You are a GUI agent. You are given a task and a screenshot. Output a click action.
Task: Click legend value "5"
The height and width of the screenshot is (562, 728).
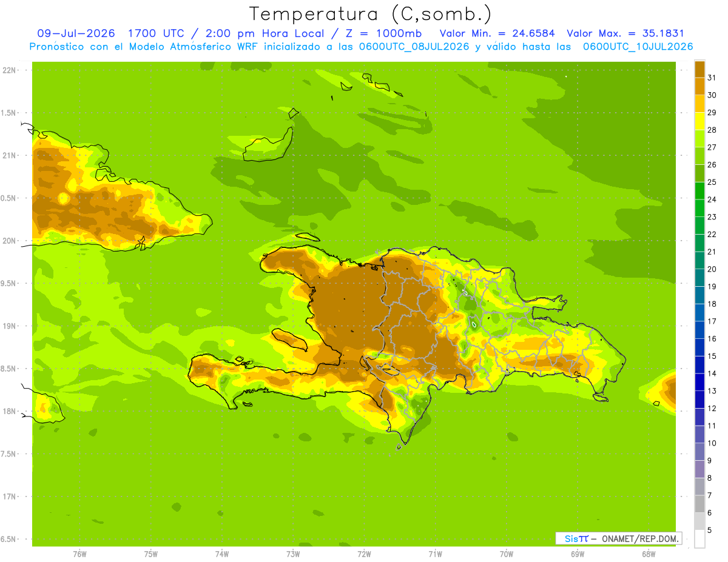709,530
